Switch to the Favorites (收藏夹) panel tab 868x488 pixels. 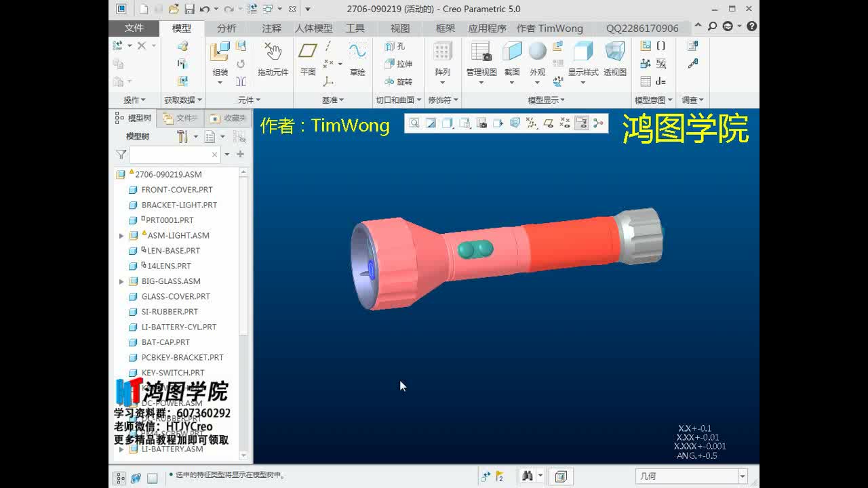228,118
